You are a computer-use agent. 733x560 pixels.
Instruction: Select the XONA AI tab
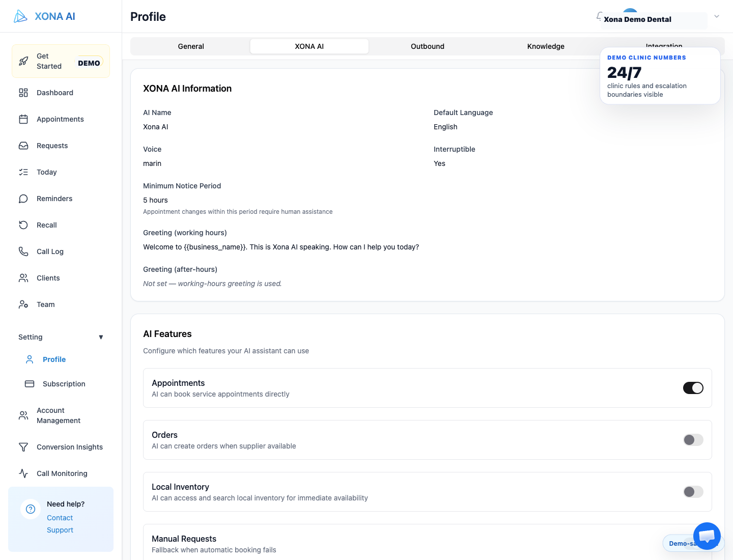309,46
